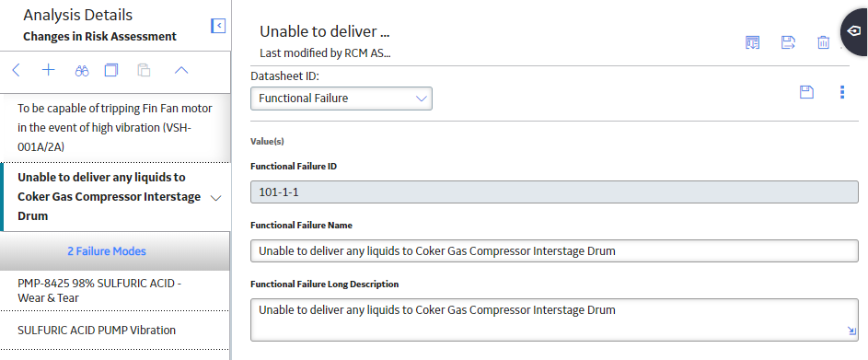Click the back arrow icon
Viewport: 868px width, 360px height.
16,70
